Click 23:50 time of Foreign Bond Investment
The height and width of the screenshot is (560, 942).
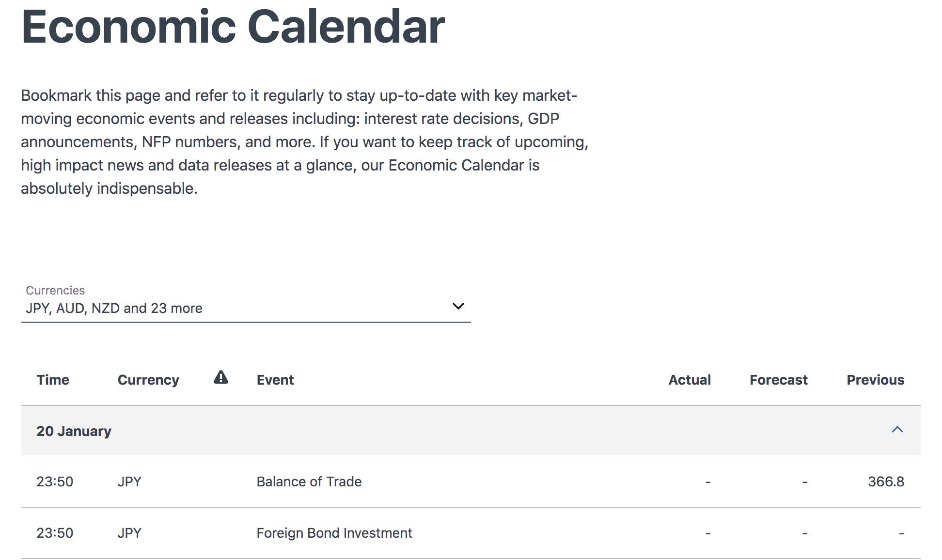tap(55, 533)
